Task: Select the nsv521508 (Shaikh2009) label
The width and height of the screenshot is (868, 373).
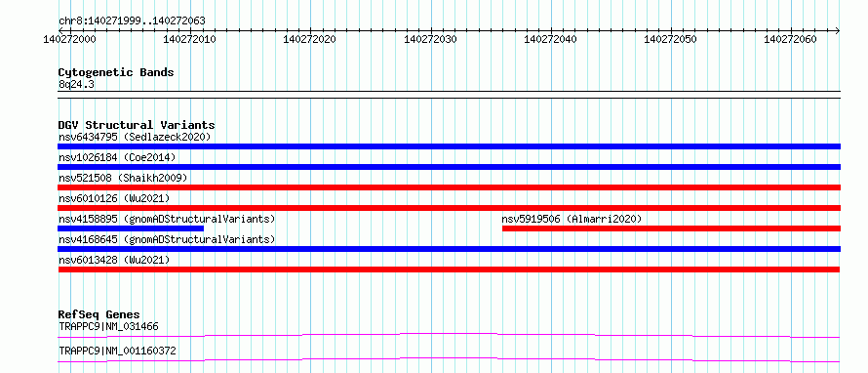Action: coord(123,178)
